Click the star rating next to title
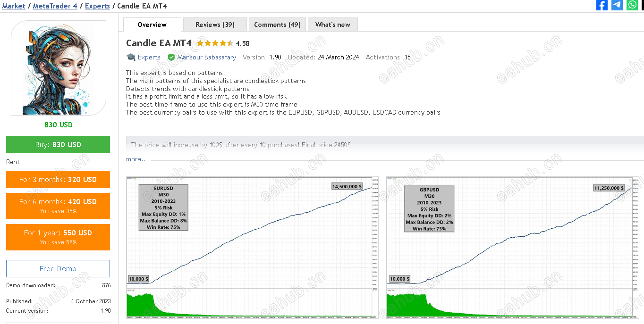This screenshot has width=644, height=324. click(x=215, y=43)
